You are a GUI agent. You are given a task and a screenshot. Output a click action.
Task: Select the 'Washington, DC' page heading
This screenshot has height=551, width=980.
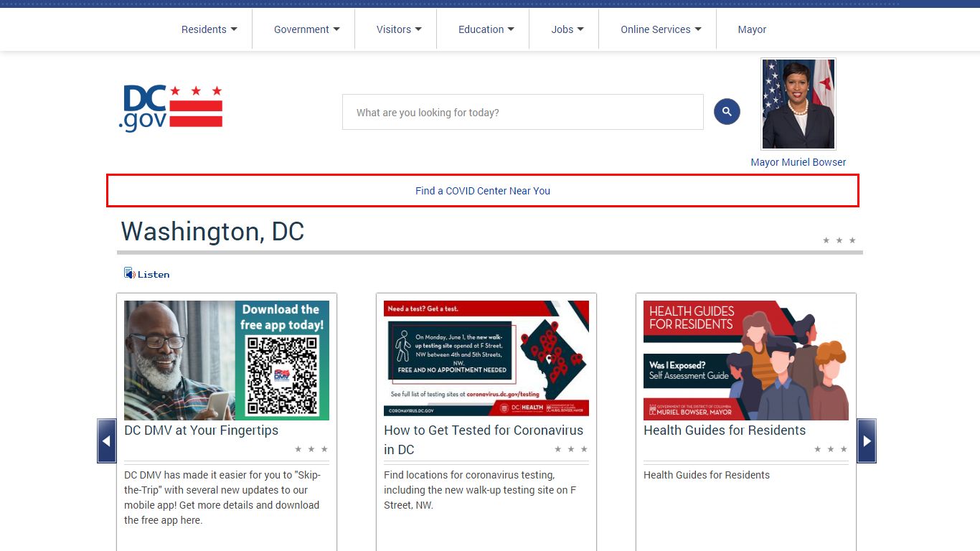coord(212,232)
